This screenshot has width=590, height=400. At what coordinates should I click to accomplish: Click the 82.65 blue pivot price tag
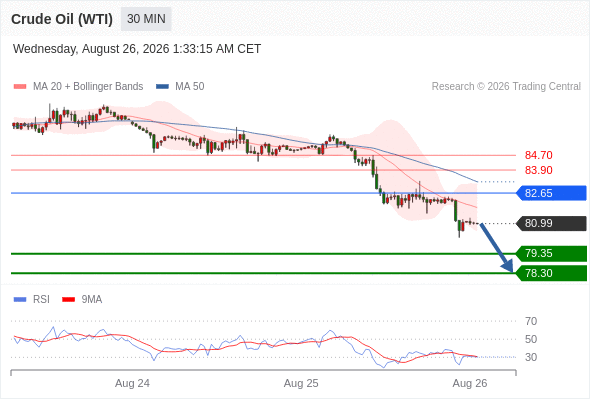551,193
